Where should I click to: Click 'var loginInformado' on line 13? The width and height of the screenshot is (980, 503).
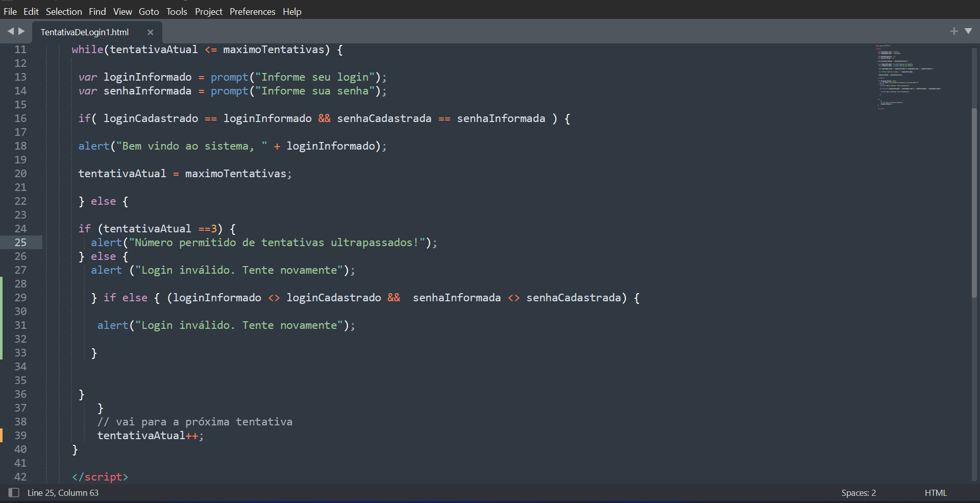pos(135,77)
